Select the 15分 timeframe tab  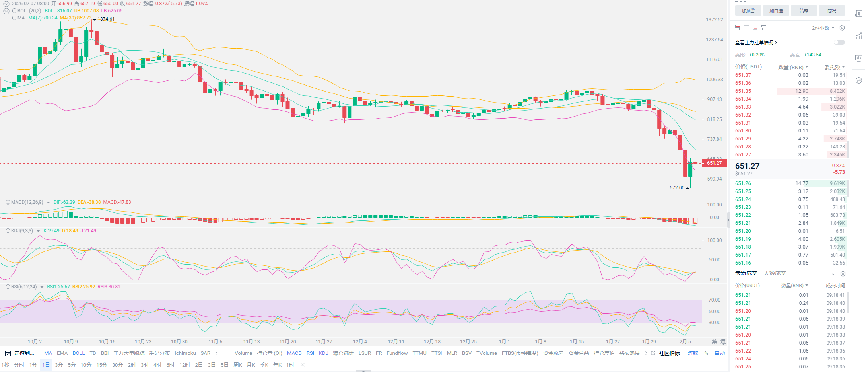[102, 365]
